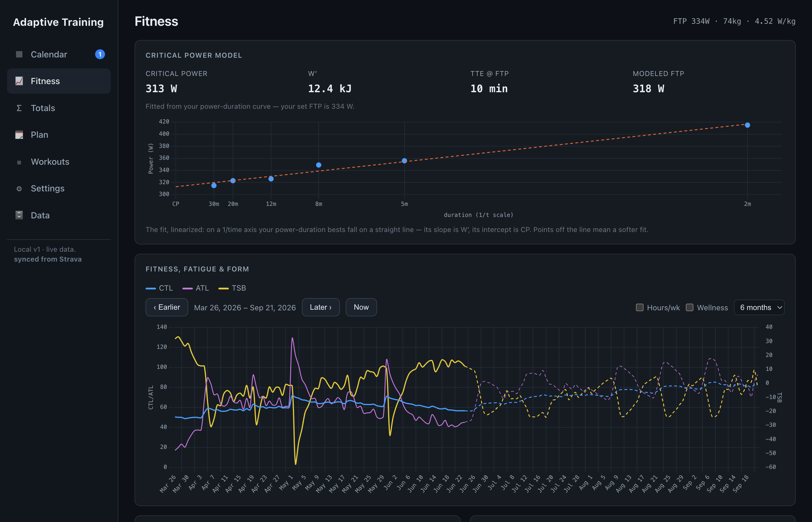Screen dimensions: 812x522
Task: Navigate to Workouts
Action: point(59,162)
